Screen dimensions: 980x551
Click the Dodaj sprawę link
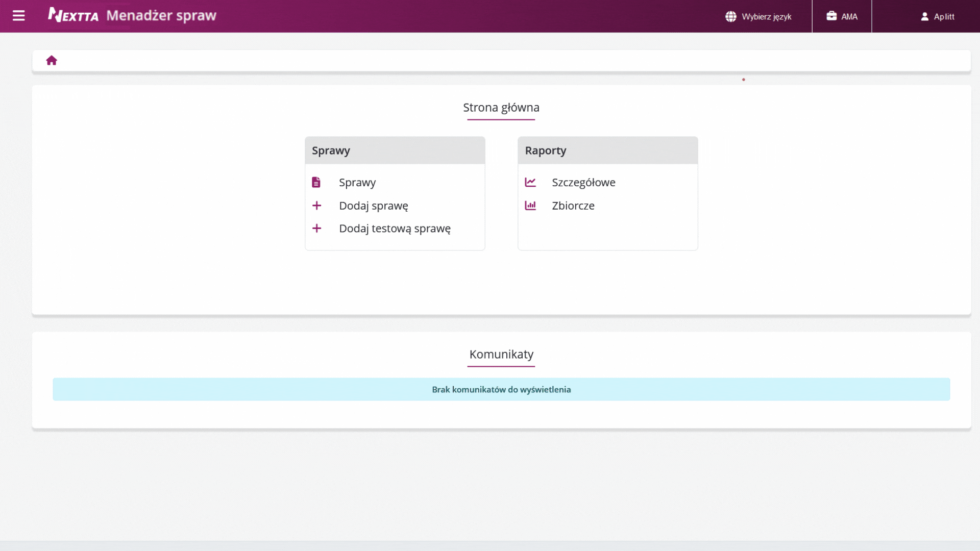click(x=374, y=206)
